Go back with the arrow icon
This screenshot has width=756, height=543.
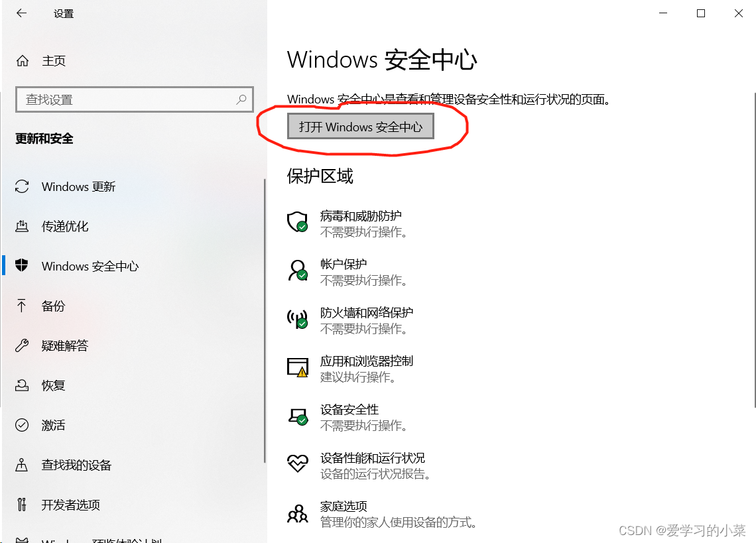21,13
